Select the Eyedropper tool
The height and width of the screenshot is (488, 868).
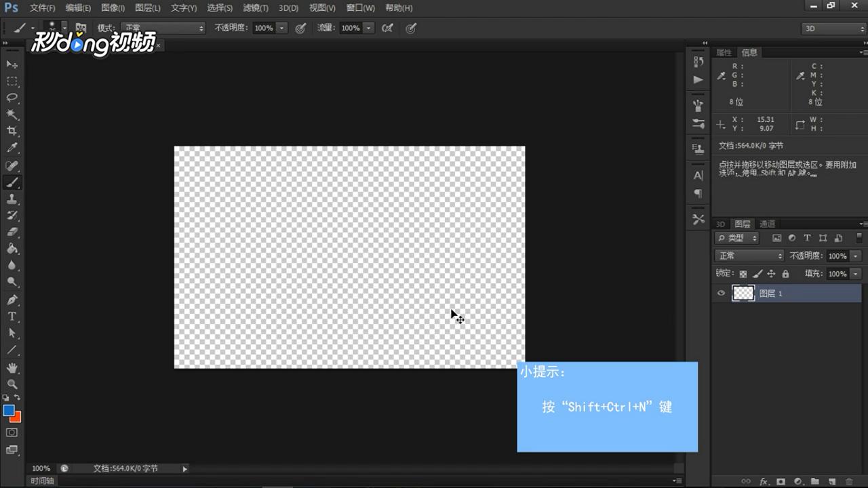[x=12, y=148]
